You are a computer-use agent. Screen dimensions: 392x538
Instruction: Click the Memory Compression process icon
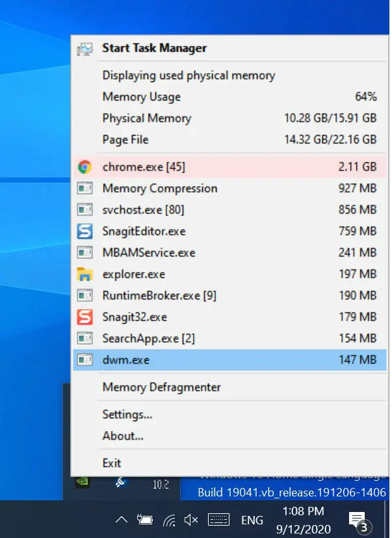[x=85, y=188]
